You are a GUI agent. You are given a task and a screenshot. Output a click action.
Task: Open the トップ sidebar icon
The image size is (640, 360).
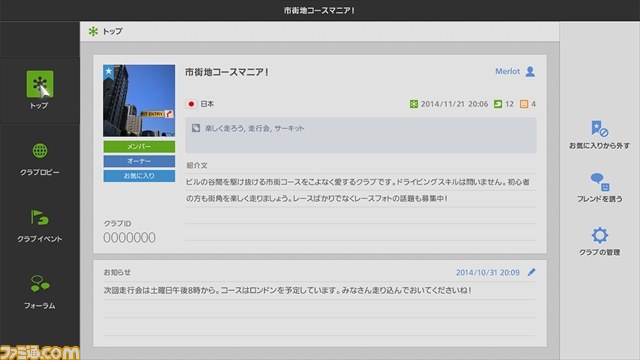[40, 84]
